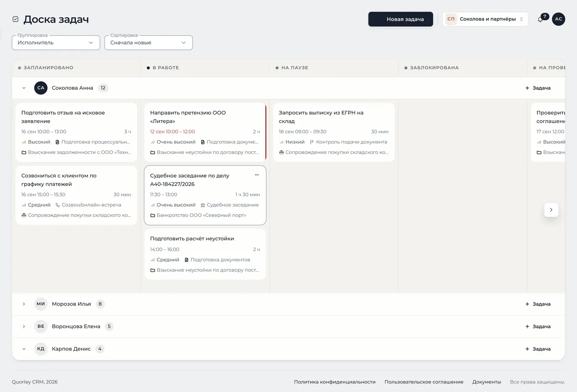Click the МИ avatar of Морозов Илья
Viewport: 577px width, 392px height.
pyautogui.click(x=41, y=304)
